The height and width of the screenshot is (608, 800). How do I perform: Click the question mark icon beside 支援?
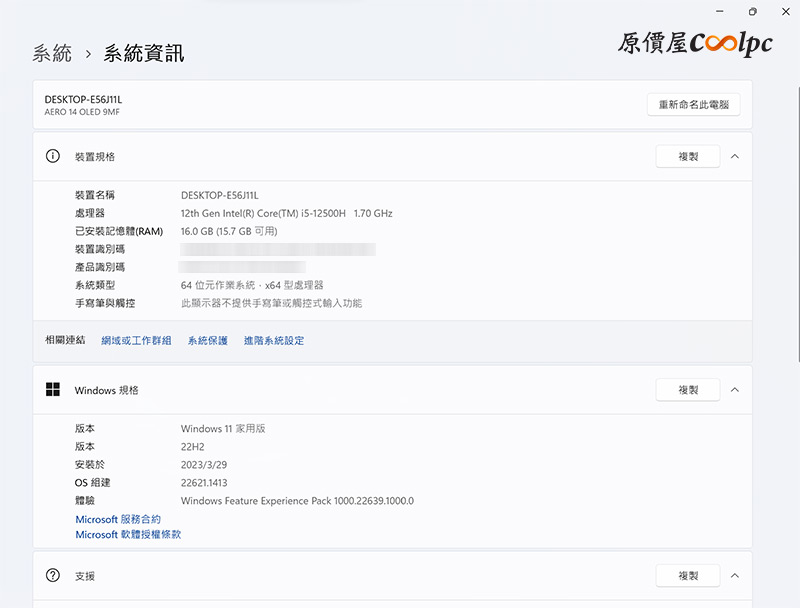click(53, 575)
